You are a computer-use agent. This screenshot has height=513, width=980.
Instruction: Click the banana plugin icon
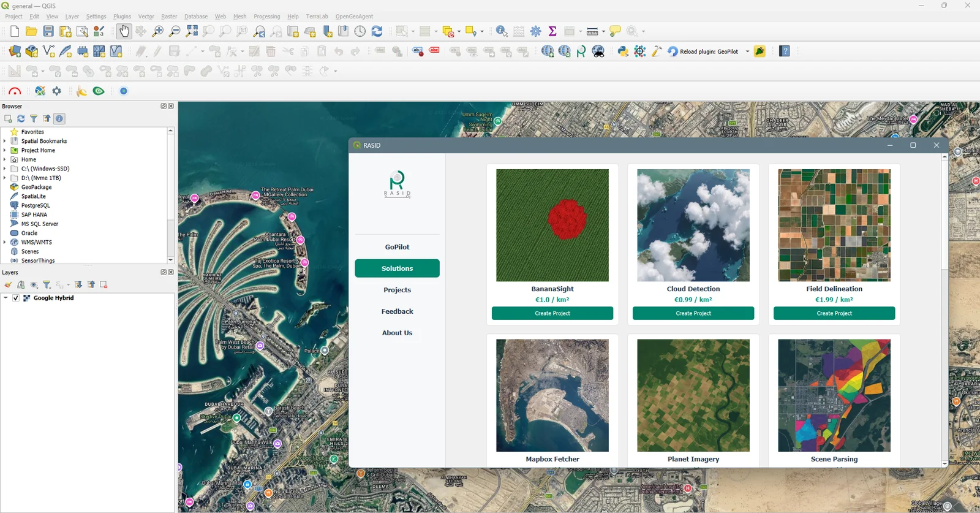pyautogui.click(x=81, y=91)
